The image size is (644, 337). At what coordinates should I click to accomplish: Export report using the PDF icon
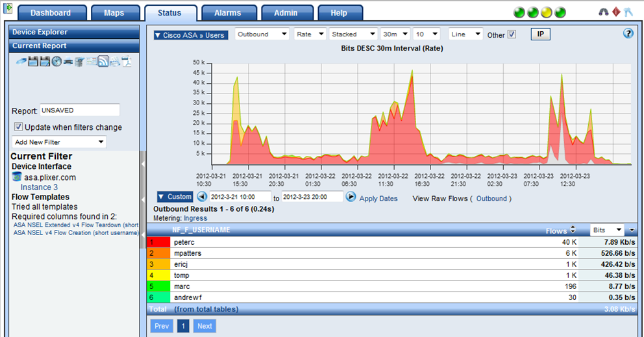tap(127, 62)
